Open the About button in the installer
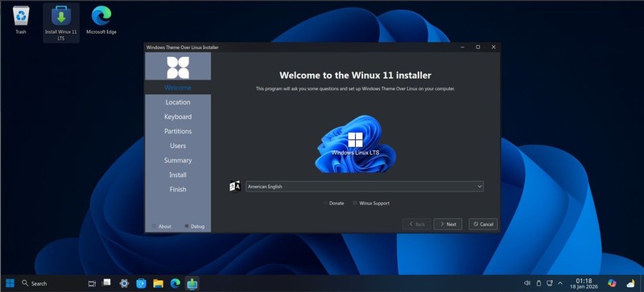This screenshot has height=292, width=644. (x=162, y=226)
